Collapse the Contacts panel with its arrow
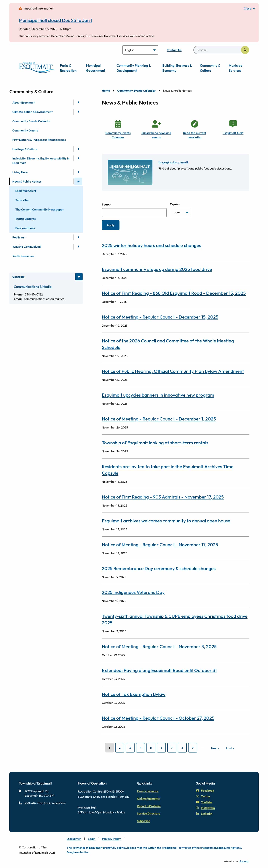Image resolution: width=268 pixels, height=868 pixels. click(x=79, y=277)
